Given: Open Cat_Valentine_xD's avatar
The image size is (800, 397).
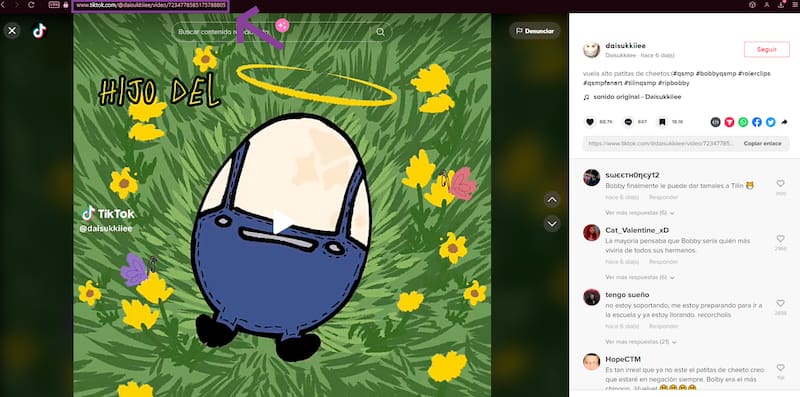Looking at the screenshot, I should (591, 233).
